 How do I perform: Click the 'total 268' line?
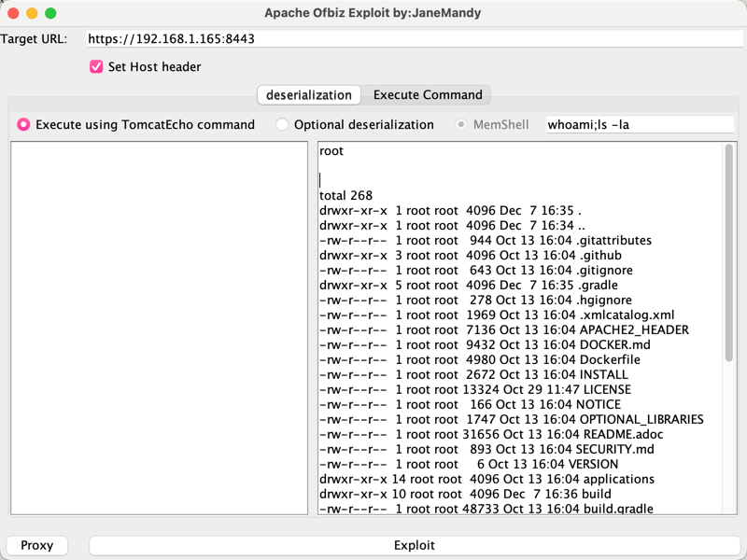(345, 195)
